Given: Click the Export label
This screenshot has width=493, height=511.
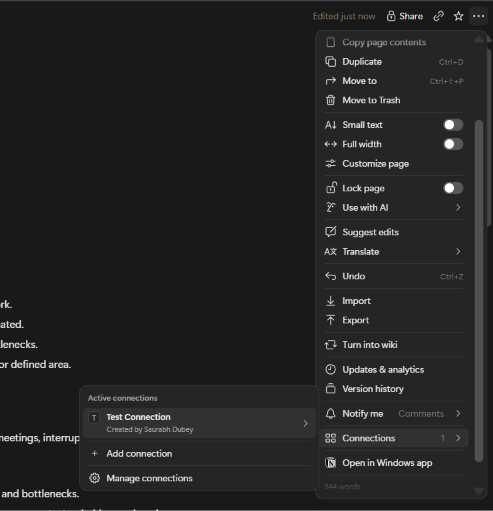Looking at the screenshot, I should point(355,320).
